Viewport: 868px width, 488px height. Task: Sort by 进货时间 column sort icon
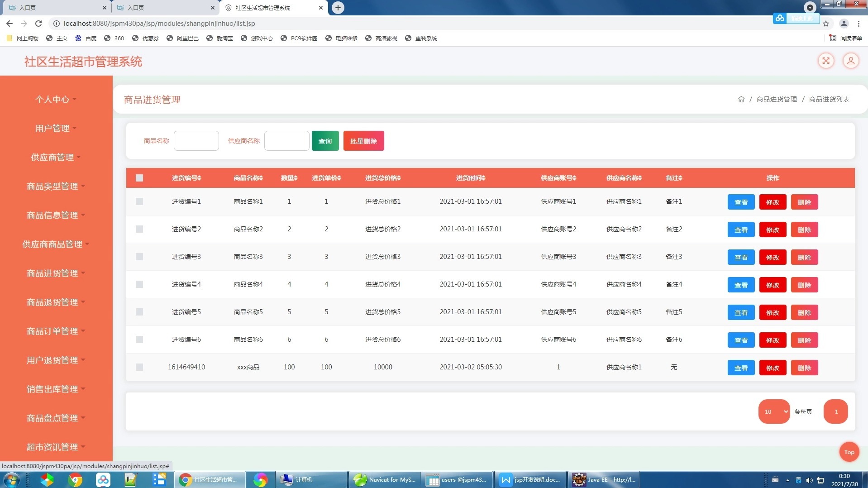tap(483, 178)
